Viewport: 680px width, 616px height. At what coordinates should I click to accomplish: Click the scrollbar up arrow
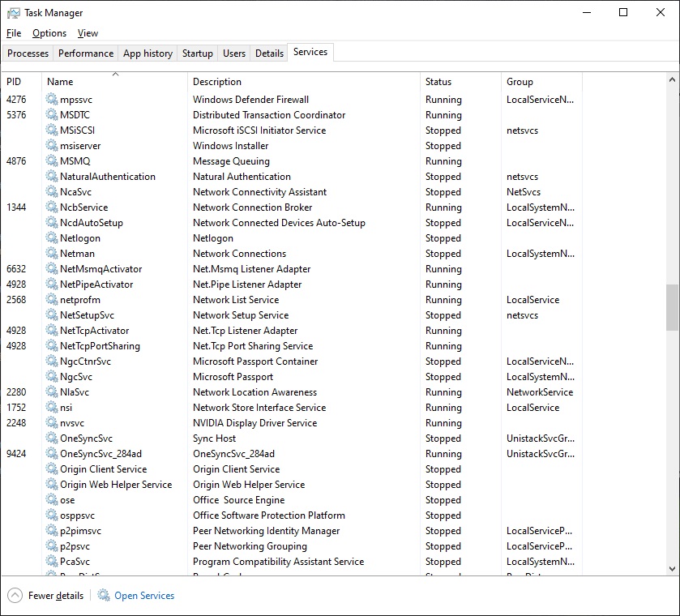click(x=672, y=79)
